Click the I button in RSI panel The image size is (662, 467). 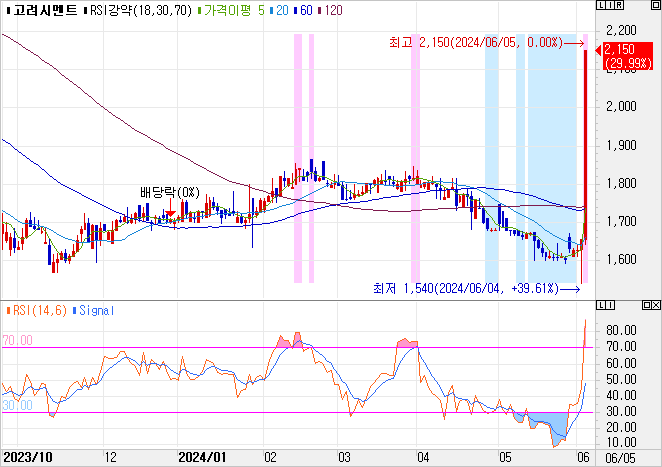610,305
